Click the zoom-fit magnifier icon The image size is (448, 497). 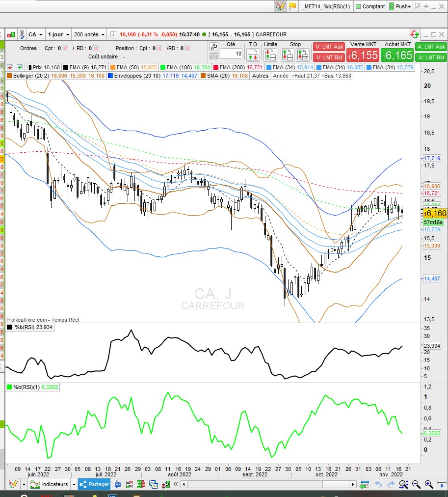[x=403, y=484]
